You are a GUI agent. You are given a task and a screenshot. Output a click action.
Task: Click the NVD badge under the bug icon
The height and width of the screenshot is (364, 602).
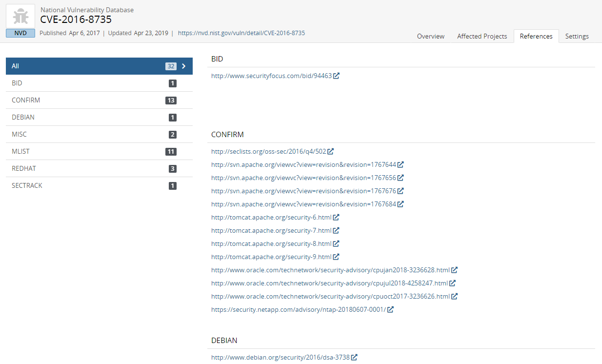click(20, 33)
